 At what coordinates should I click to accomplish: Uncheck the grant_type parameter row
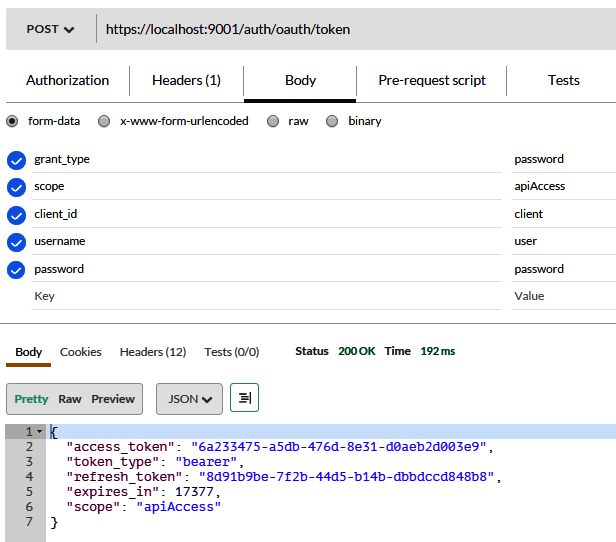(x=16, y=160)
